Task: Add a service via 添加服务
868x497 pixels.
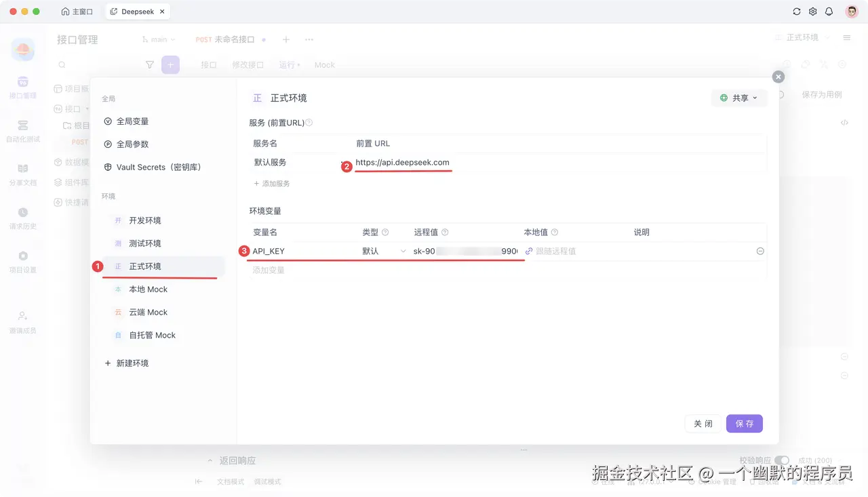Action: point(271,184)
